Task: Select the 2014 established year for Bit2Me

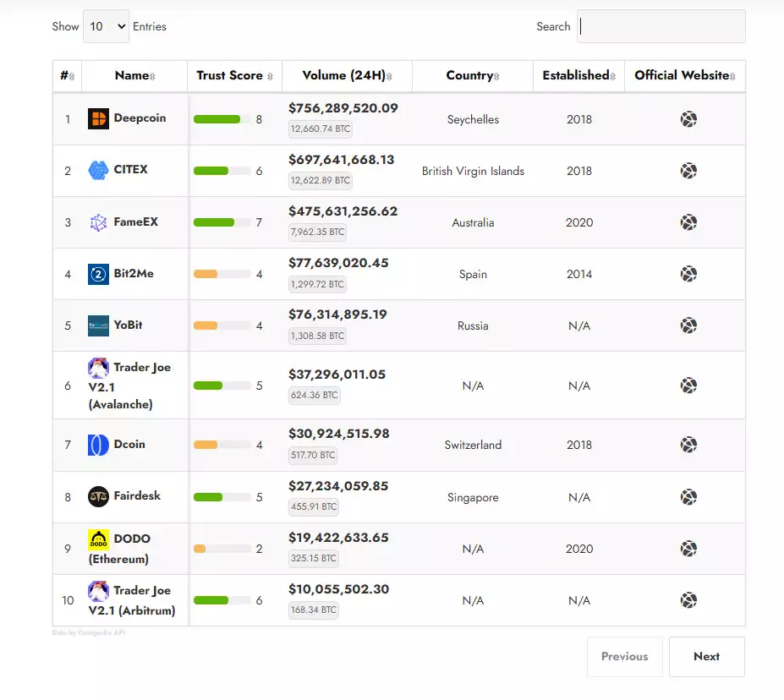Action: (x=579, y=274)
